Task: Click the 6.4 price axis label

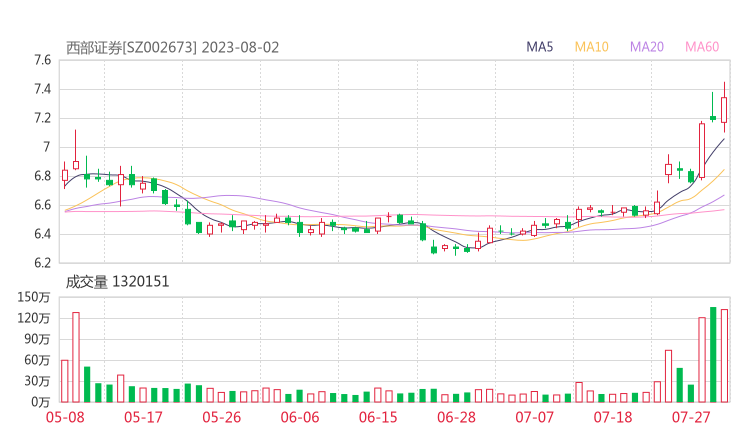Action: [42, 234]
